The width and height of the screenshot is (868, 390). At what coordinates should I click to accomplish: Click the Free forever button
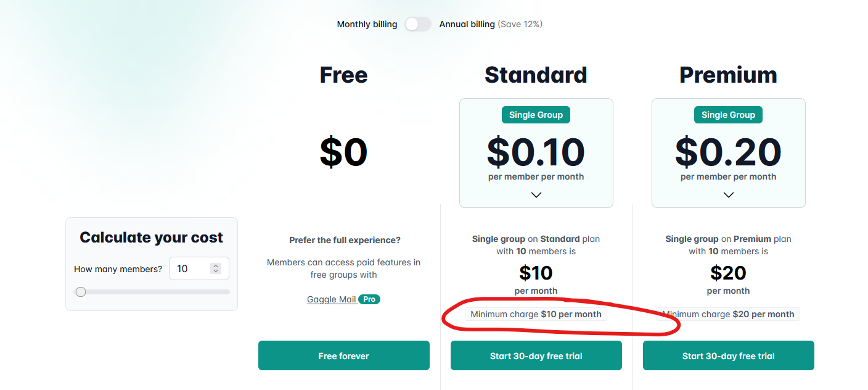tap(343, 355)
